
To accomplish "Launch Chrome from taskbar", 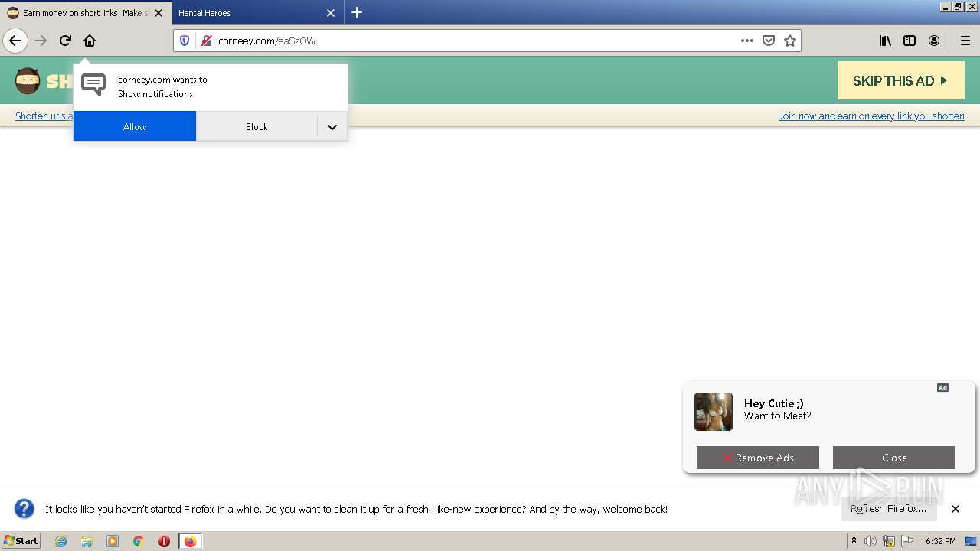I will (139, 541).
